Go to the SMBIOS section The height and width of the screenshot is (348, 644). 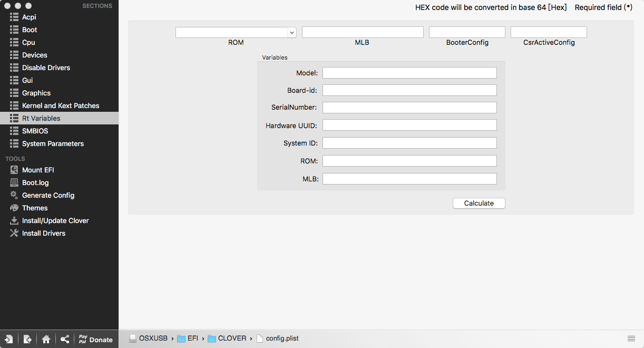[35, 131]
